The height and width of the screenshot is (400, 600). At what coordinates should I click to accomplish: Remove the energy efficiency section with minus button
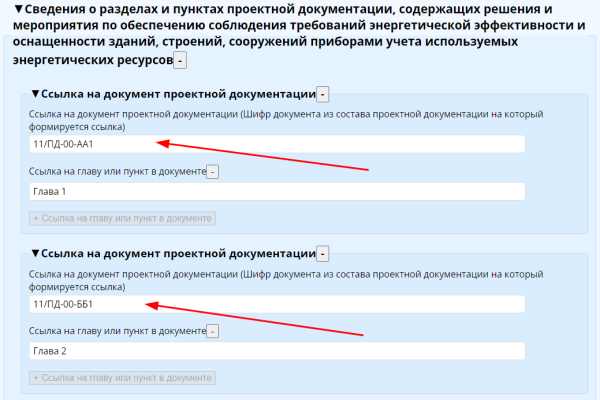coord(180,60)
